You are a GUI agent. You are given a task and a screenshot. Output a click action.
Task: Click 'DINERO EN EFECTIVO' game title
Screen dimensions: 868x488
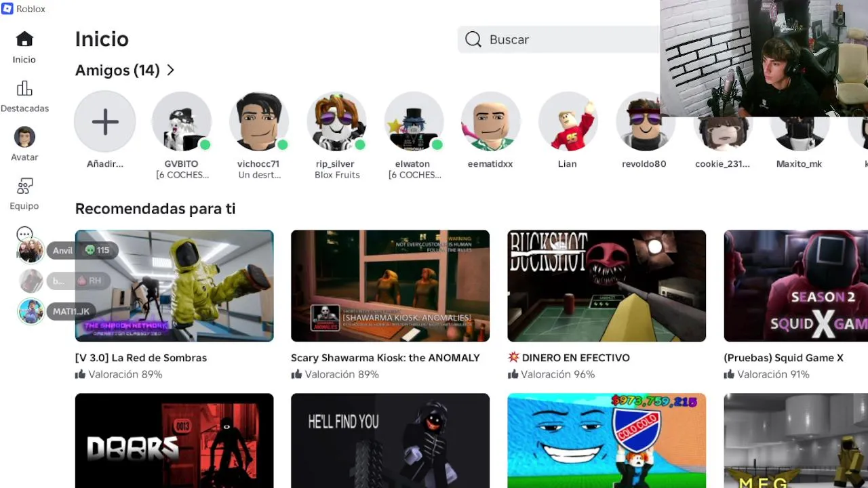coord(576,358)
